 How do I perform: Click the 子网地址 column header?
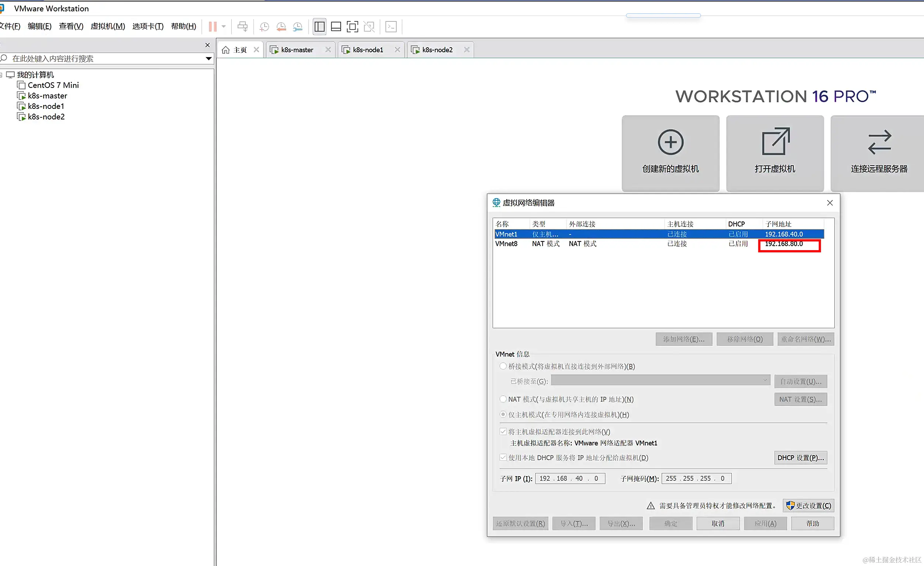793,224
